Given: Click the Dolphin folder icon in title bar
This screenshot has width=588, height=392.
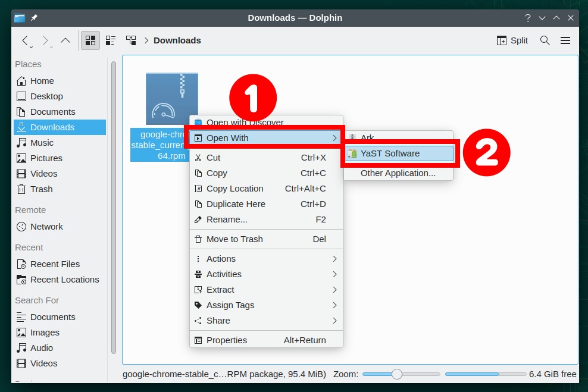Looking at the screenshot, I should (x=20, y=18).
